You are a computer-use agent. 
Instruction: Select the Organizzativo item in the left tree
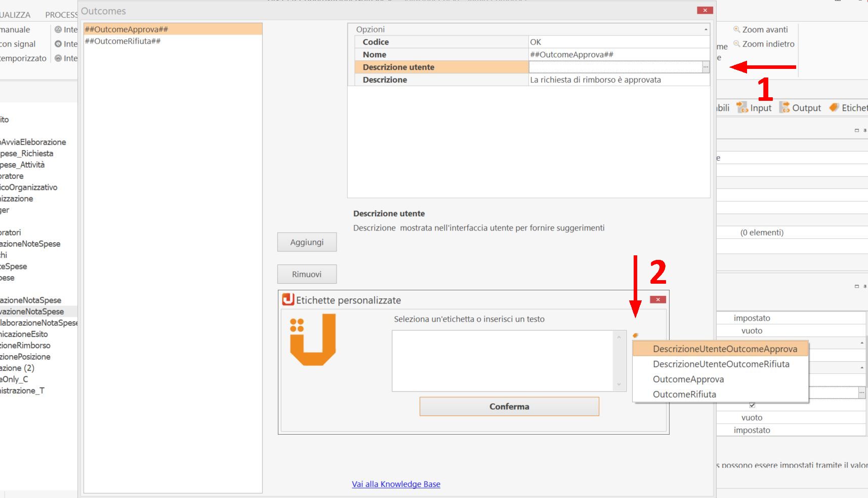click(x=29, y=187)
